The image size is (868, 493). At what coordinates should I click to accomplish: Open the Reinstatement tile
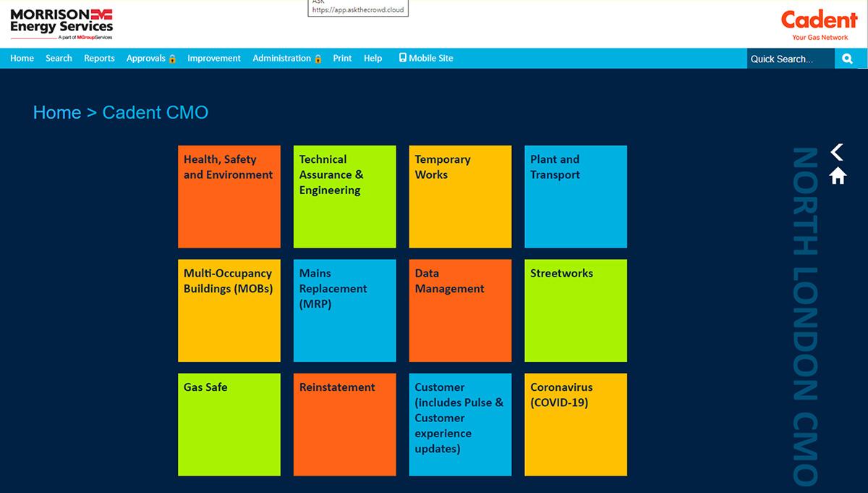345,425
